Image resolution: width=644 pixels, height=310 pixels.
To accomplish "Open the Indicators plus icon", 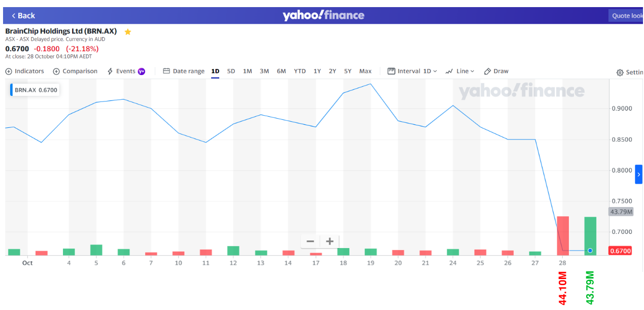I will pos(9,72).
